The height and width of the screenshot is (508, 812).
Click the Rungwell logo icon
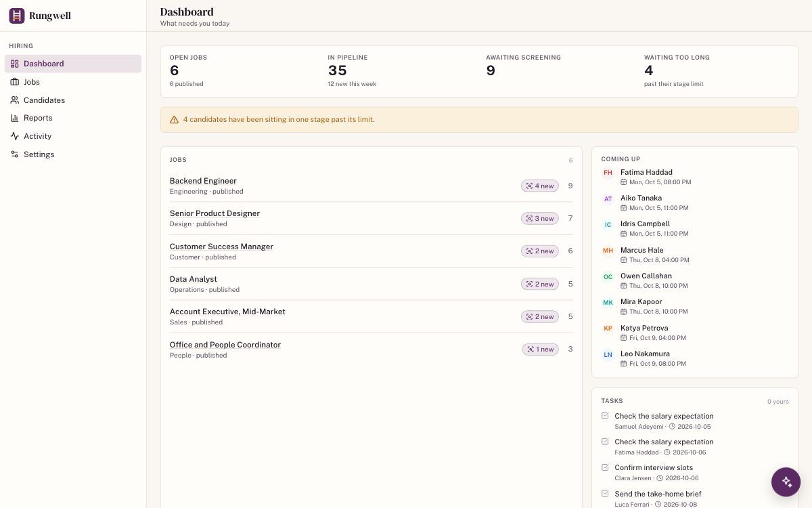click(17, 16)
